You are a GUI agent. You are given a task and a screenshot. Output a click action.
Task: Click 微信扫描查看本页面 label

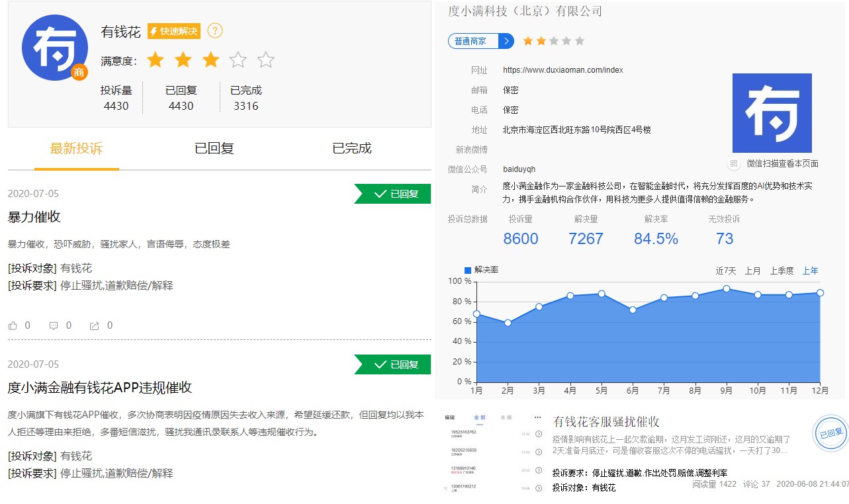click(x=783, y=163)
